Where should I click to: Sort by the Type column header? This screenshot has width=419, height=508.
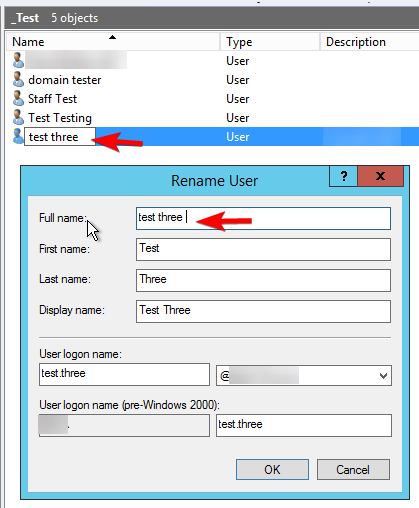coord(270,42)
